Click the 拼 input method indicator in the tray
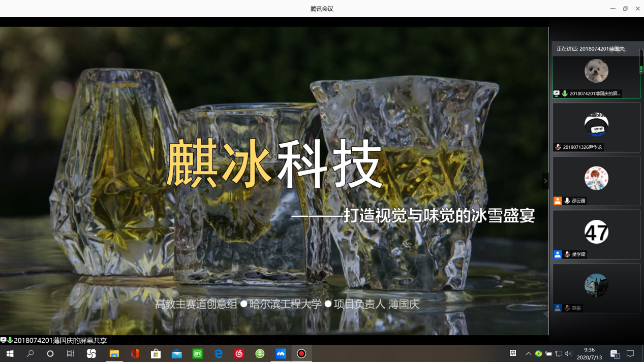Image resolution: width=644 pixels, height=362 pixels. point(513,353)
